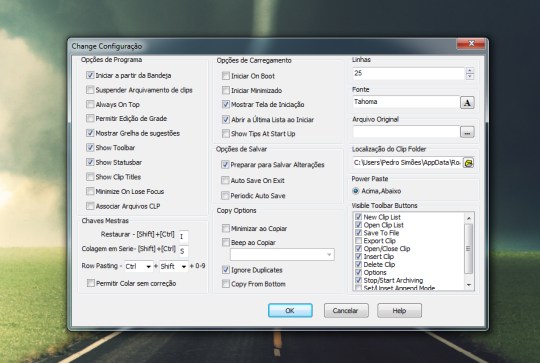
Task: Confirm settings with the OK button
Action: coord(290,310)
